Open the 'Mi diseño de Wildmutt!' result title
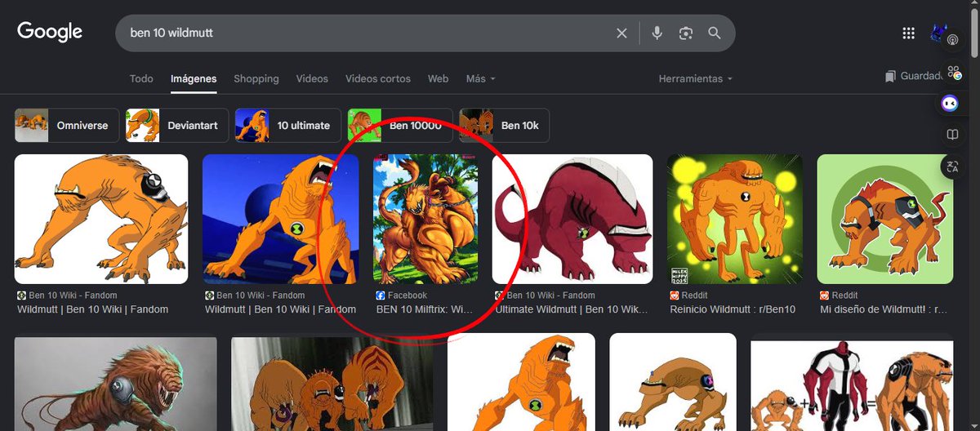This screenshot has height=431, width=980. [x=884, y=309]
